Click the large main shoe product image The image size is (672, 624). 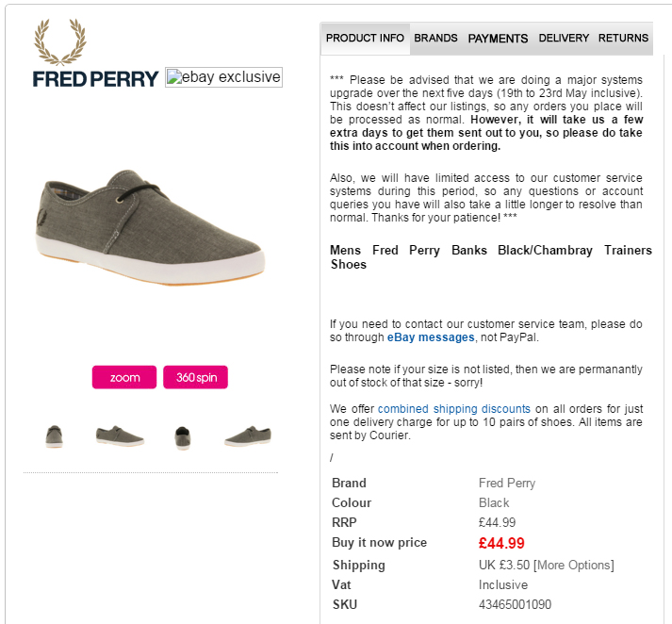point(151,227)
